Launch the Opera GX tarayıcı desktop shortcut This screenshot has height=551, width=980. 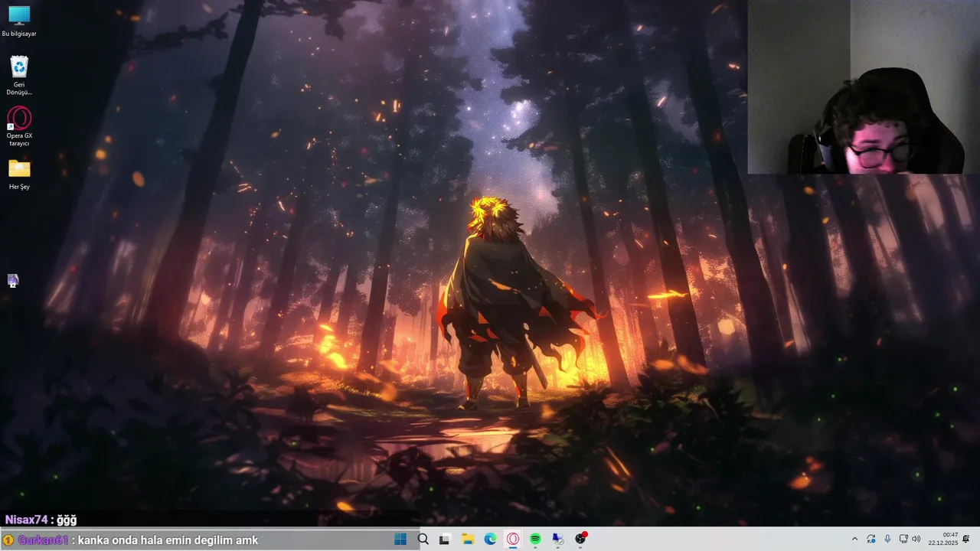point(19,126)
